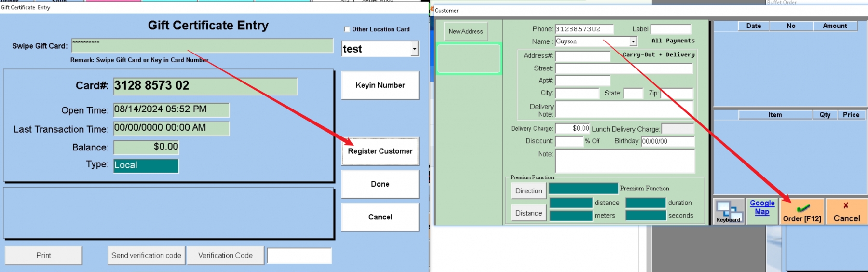This screenshot has width=868, height=272.
Task: Click the Lunch Delivery Charge field
Action: click(678, 129)
